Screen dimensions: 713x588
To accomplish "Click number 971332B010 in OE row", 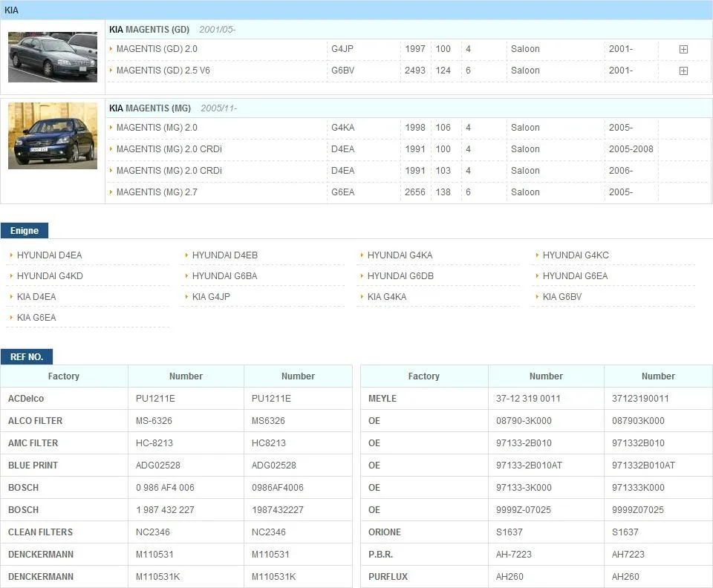I will 638,443.
